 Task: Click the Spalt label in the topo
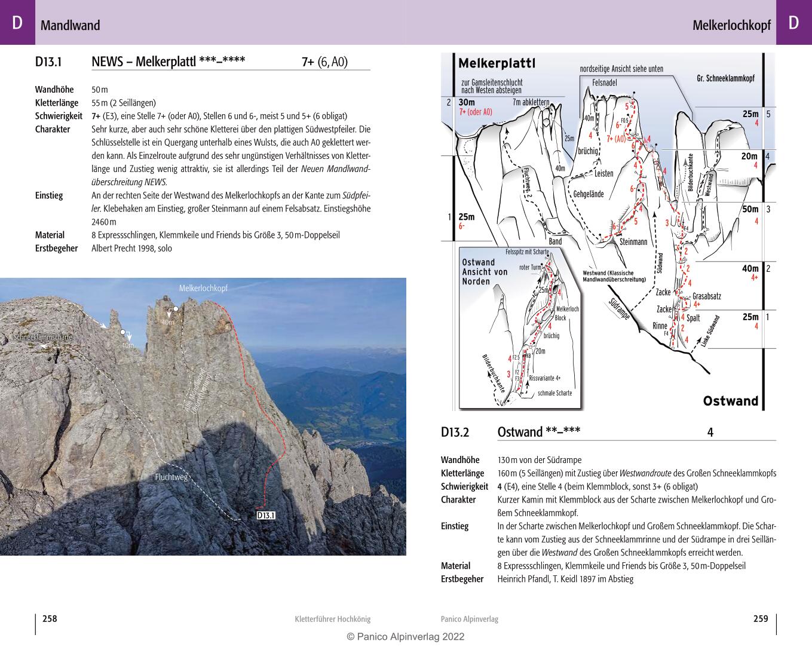[x=693, y=318]
